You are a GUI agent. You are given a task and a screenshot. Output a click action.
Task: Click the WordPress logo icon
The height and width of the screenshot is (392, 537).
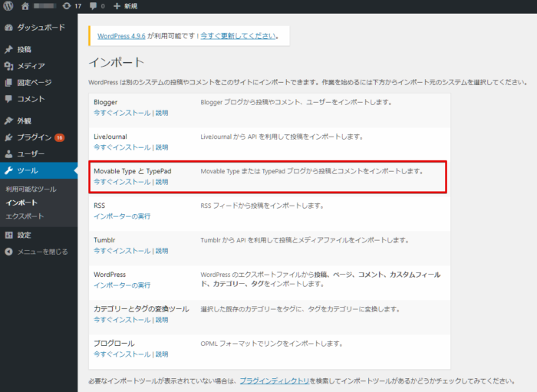(8, 6)
